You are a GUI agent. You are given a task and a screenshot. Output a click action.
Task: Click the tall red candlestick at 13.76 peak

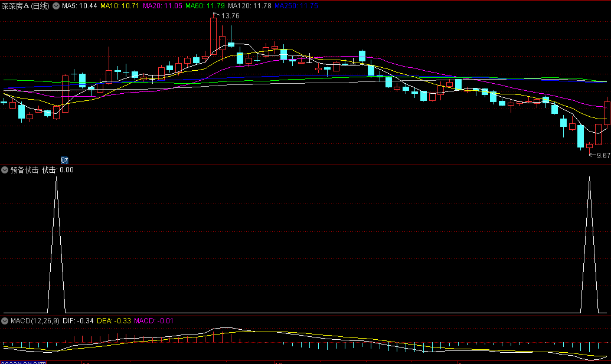pyautogui.click(x=213, y=36)
